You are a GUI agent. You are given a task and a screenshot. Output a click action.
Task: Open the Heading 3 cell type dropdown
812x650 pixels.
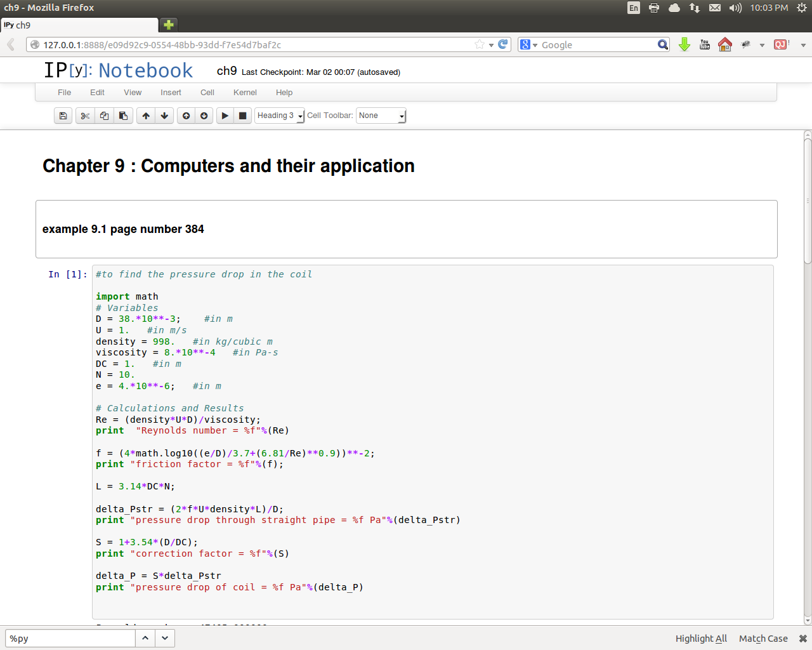click(279, 116)
